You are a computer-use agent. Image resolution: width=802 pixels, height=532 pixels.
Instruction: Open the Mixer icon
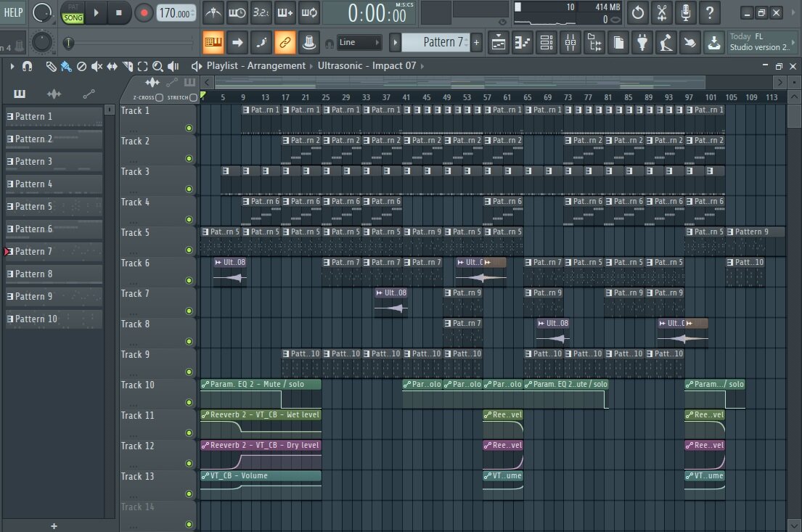(x=570, y=43)
